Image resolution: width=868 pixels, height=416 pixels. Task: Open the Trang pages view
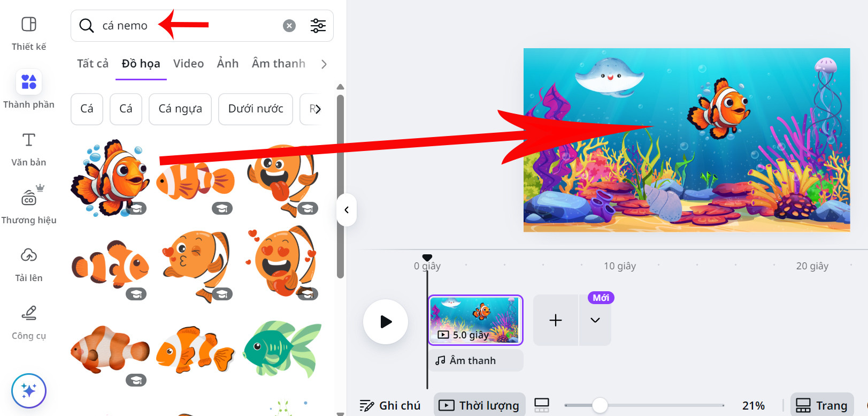[x=822, y=405]
